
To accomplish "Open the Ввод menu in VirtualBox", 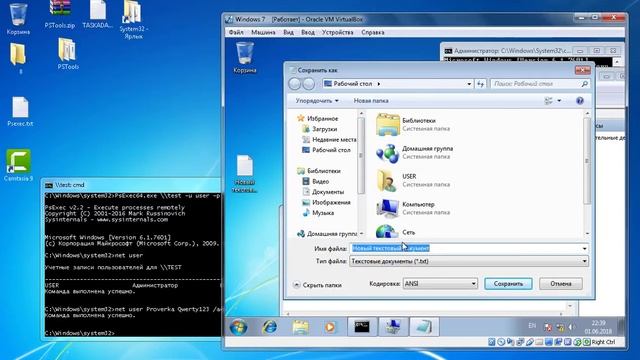I will click(308, 32).
